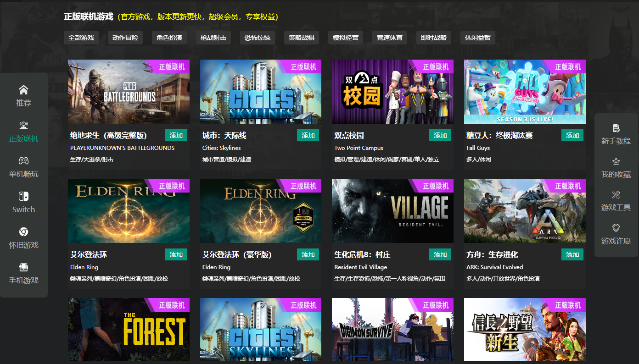Screen dimensions: 639x364
Task: Open the 信長之野望 新生 cover image
Action: [525, 330]
